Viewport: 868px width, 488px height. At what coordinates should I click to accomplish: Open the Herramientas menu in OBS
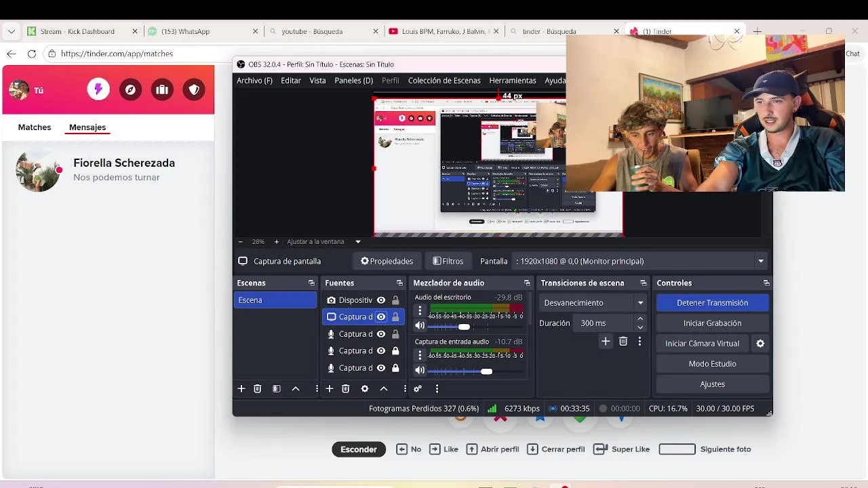click(513, 81)
